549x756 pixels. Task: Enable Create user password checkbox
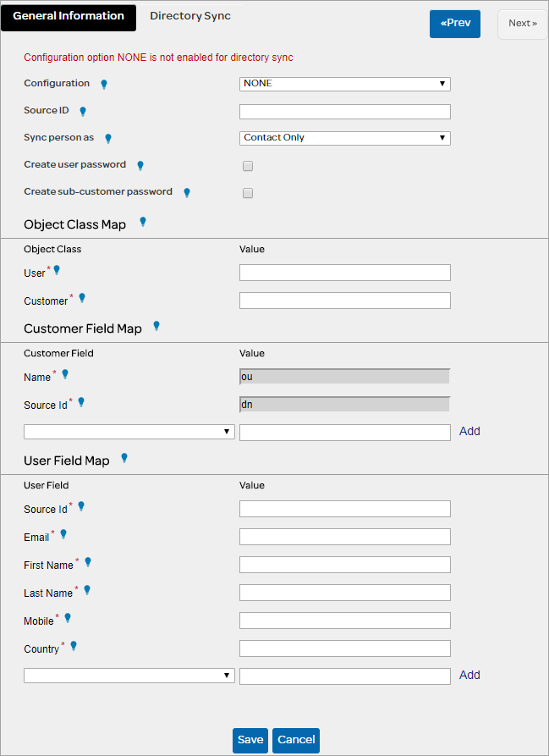(x=248, y=166)
